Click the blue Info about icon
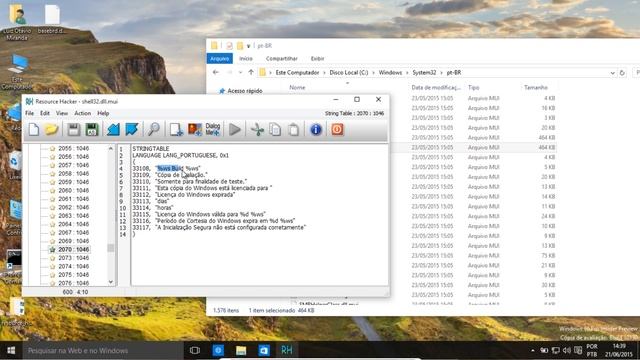Viewport: 640px width, 360px height. coord(316,130)
